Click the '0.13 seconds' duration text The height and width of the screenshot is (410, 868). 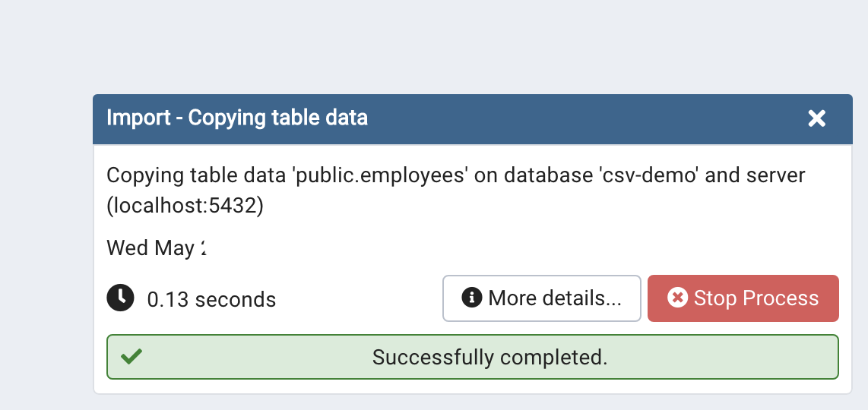211,299
